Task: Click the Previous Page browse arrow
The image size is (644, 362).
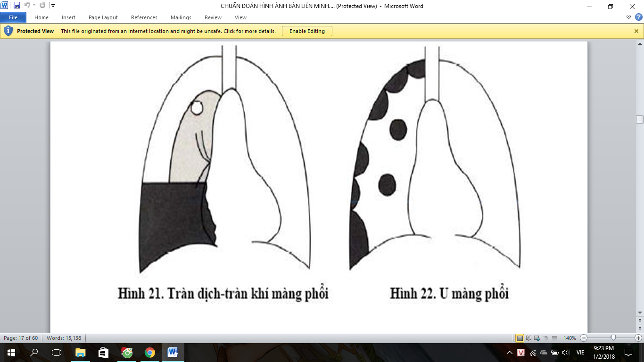Action: coord(640,321)
